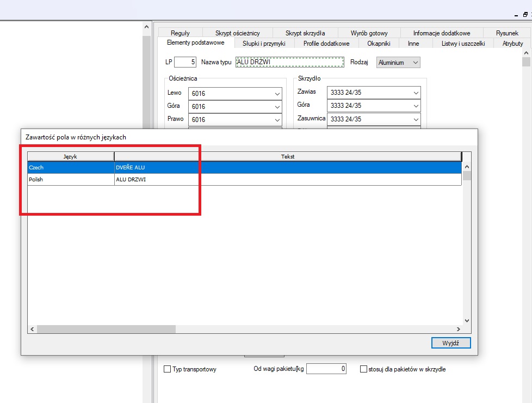Click the Tekst column header
532x403 pixels.
288,156
